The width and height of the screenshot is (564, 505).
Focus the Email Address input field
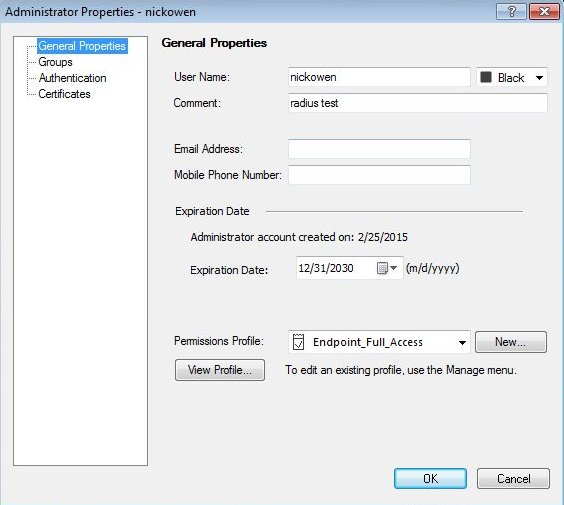tap(379, 149)
